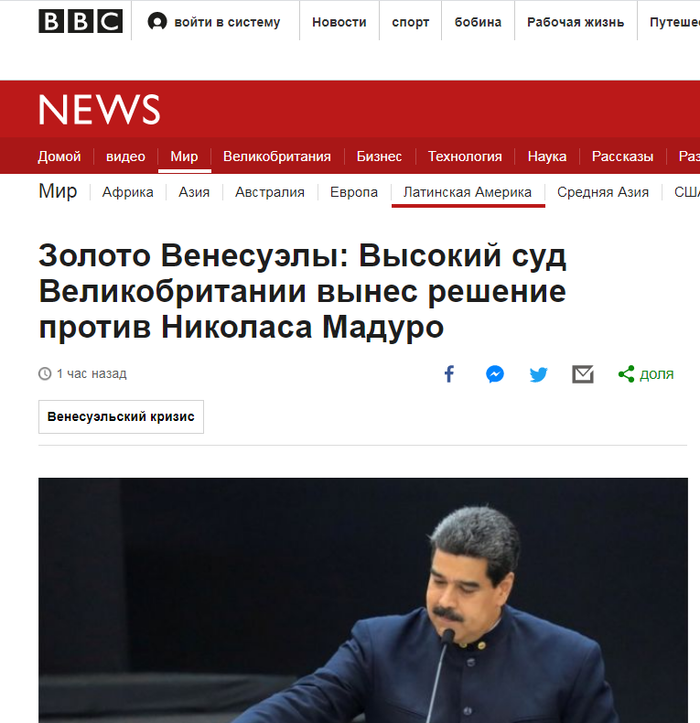Share article on Facebook icon

(449, 374)
